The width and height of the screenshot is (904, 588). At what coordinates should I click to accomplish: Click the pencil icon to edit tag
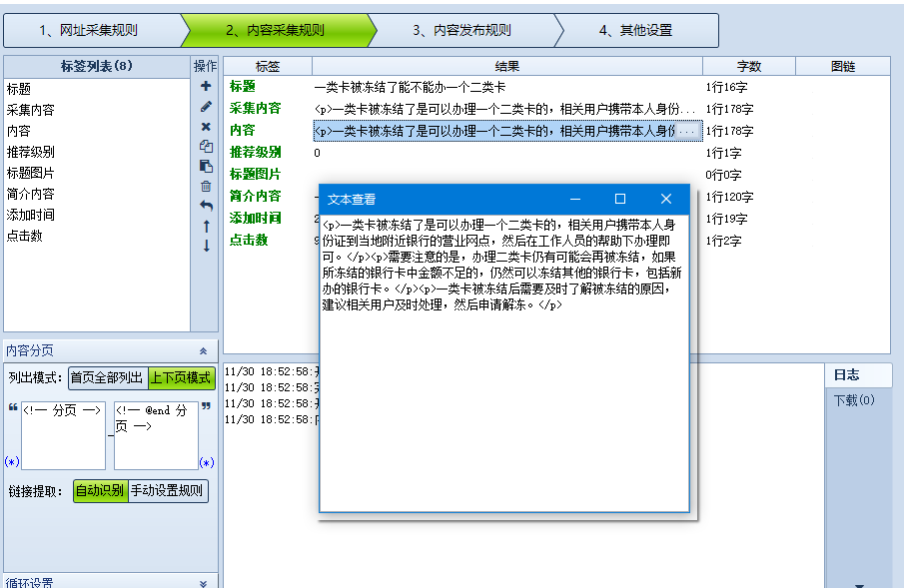coord(206,107)
